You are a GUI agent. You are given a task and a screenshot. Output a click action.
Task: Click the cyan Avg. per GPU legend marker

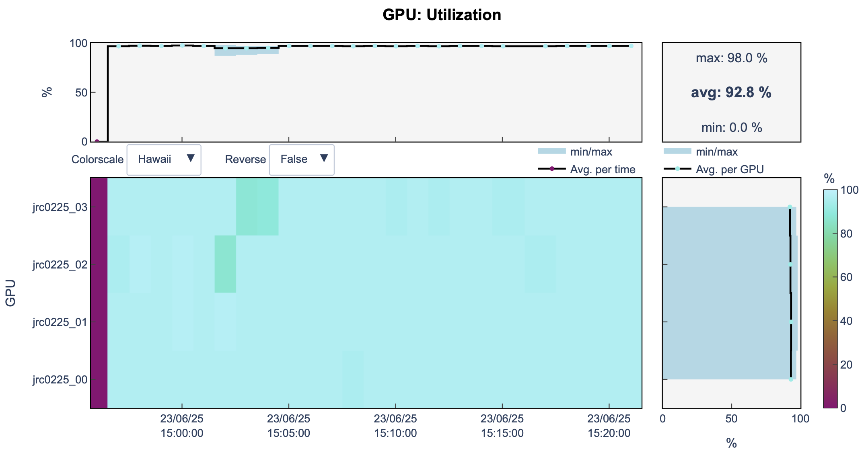pyautogui.click(x=677, y=169)
